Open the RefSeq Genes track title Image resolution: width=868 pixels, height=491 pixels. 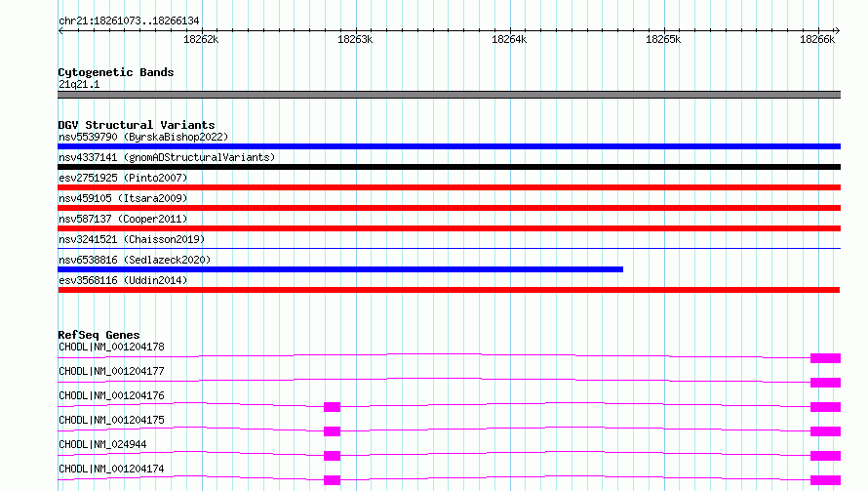pyautogui.click(x=99, y=335)
